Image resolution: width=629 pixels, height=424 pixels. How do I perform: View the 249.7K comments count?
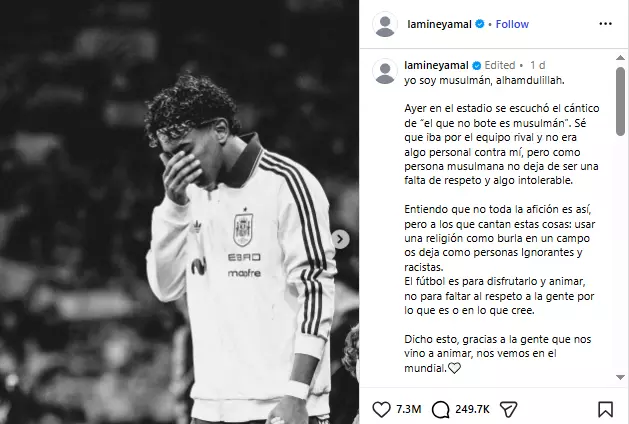click(x=472, y=409)
